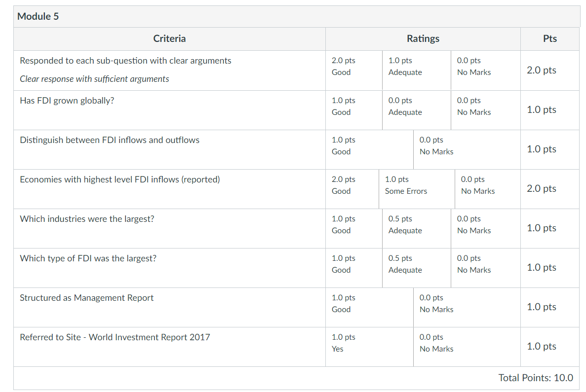This screenshot has width=586, height=392.
Task: Choose No Marks for Management Report structure
Action: 467,308
